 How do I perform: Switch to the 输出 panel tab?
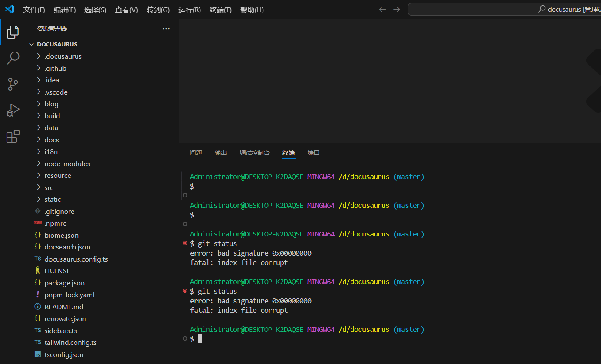221,153
